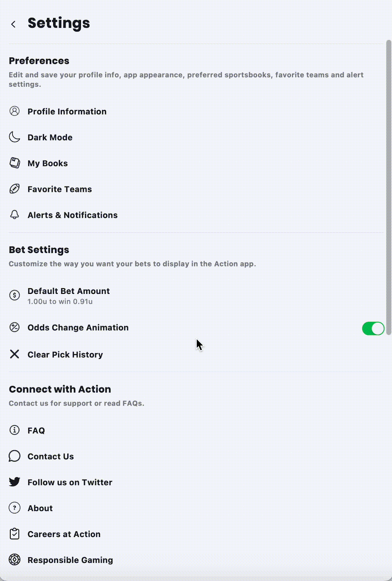
Task: Open the Dark Mode setting
Action: 196,137
